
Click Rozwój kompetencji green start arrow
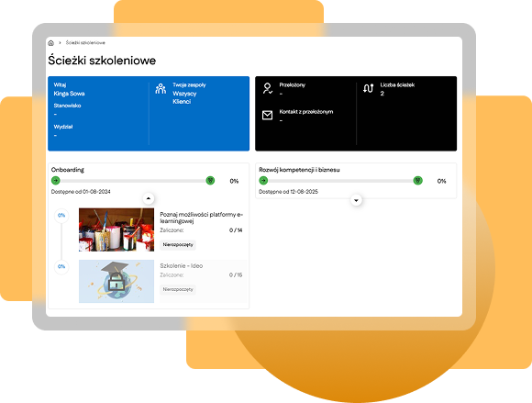(x=263, y=181)
